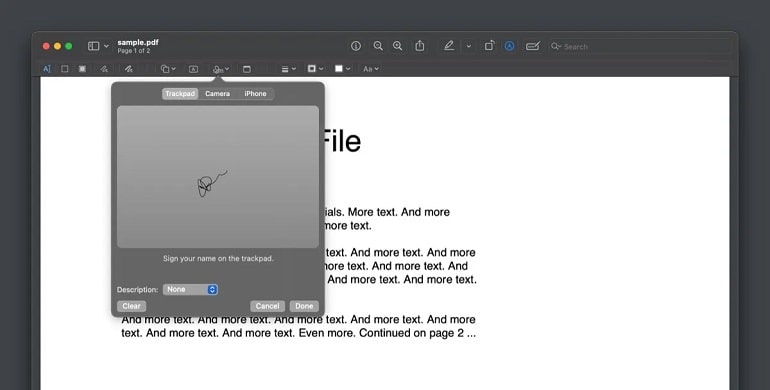770x390 pixels.
Task: Open the Text Style Aa menu
Action: click(371, 69)
